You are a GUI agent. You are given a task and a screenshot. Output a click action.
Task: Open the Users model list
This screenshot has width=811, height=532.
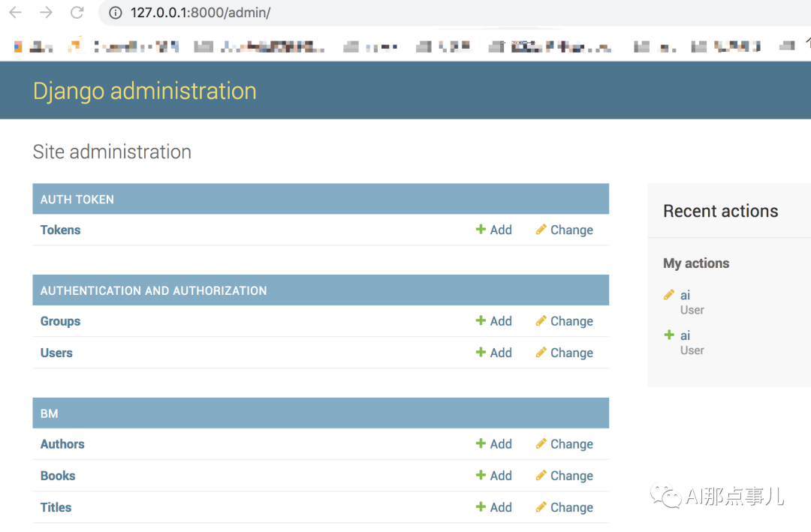56,353
